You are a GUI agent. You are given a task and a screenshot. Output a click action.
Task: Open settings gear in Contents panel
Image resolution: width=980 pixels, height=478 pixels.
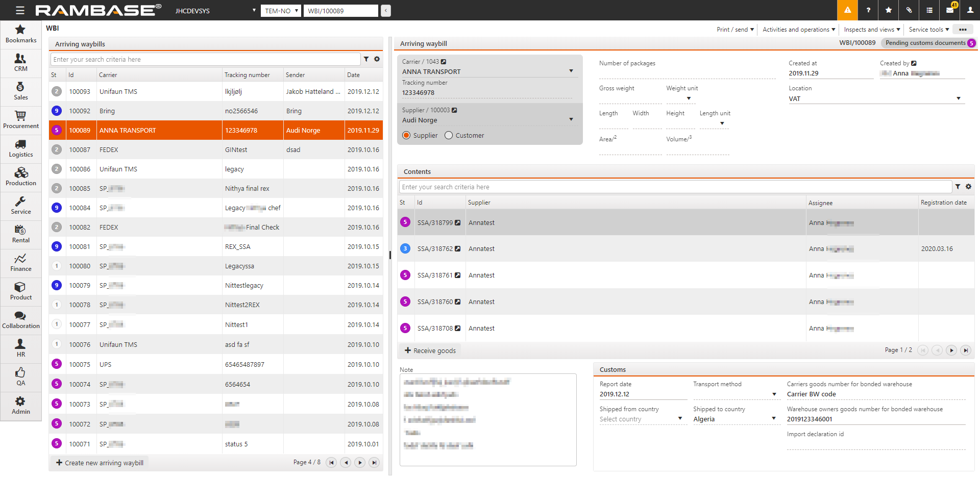pyautogui.click(x=968, y=187)
